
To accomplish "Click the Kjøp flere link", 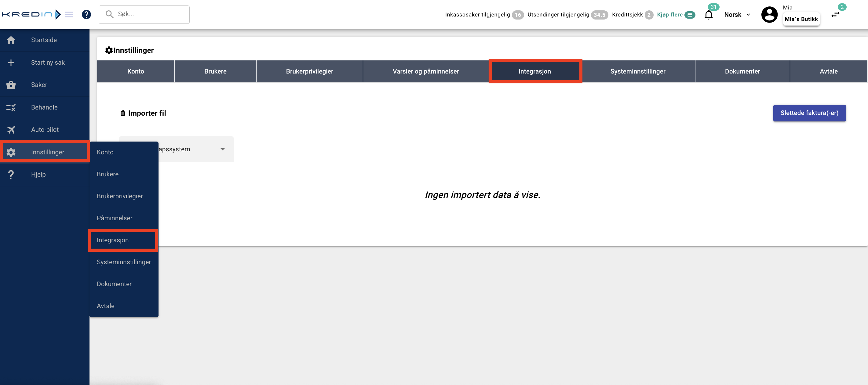I will point(669,15).
